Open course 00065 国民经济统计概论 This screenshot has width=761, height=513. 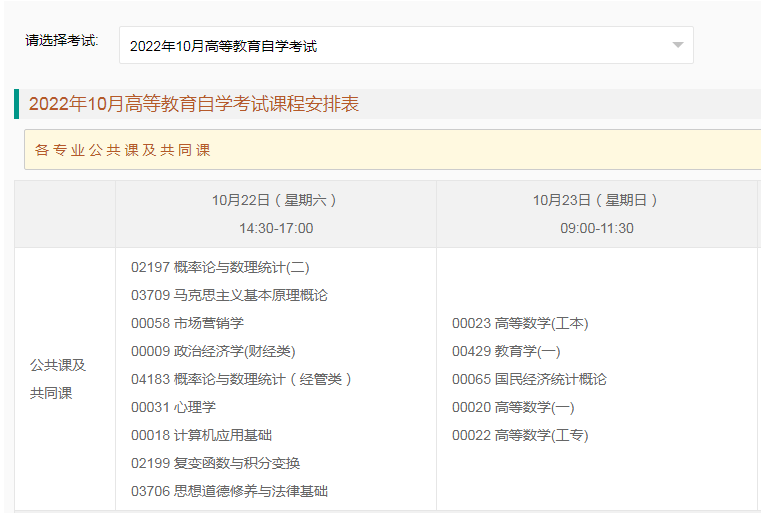pos(529,379)
